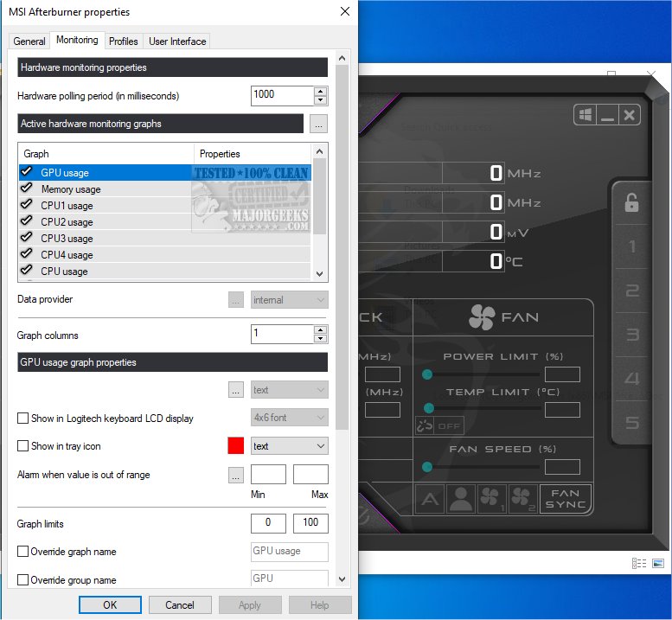Screen dimensions: 672x620
Task: Click the Properties column header
Action: [253, 154]
